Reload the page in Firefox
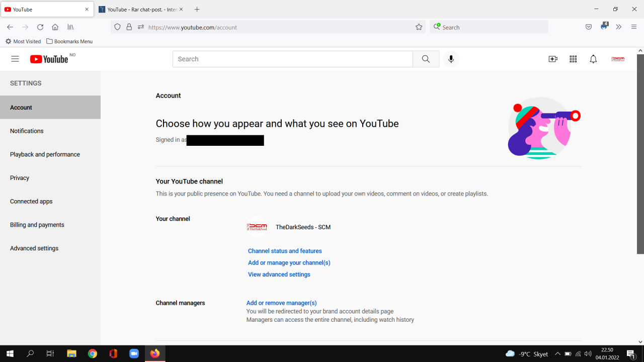644x362 pixels. tap(40, 27)
